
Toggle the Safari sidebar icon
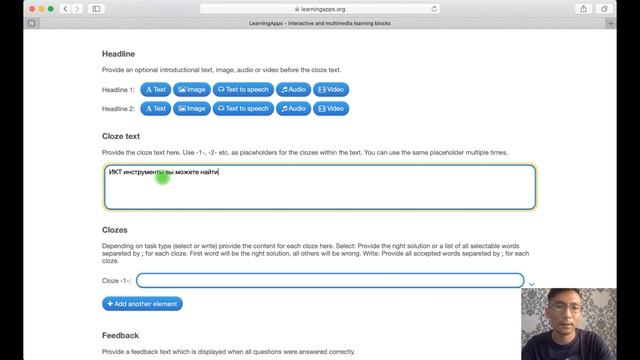96,9
